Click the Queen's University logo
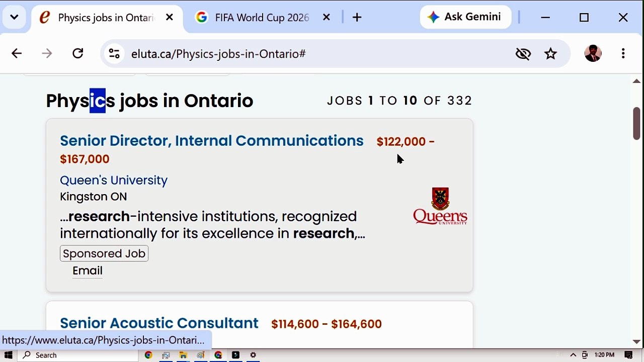Viewport: 644px width, 362px height. (440, 206)
